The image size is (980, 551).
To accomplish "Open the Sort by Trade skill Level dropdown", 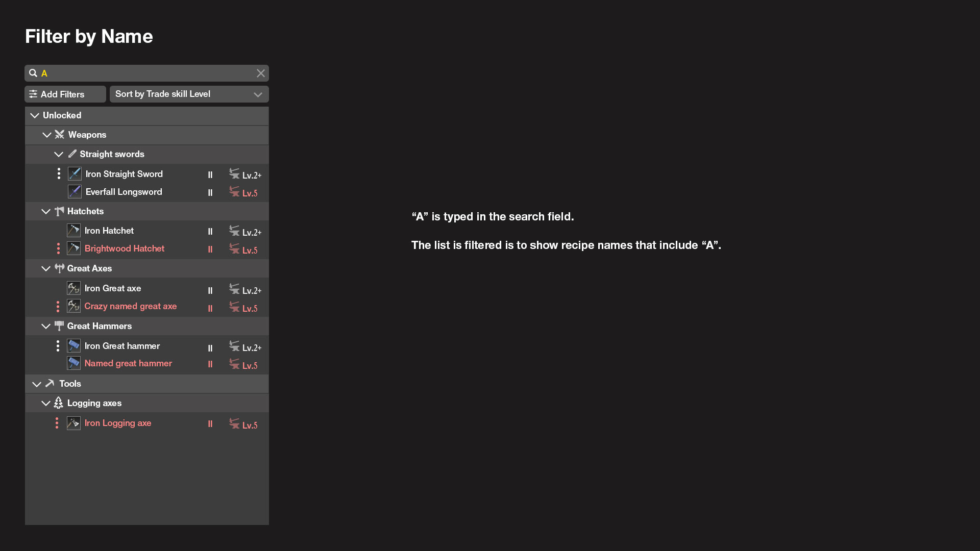I will 189,94.
